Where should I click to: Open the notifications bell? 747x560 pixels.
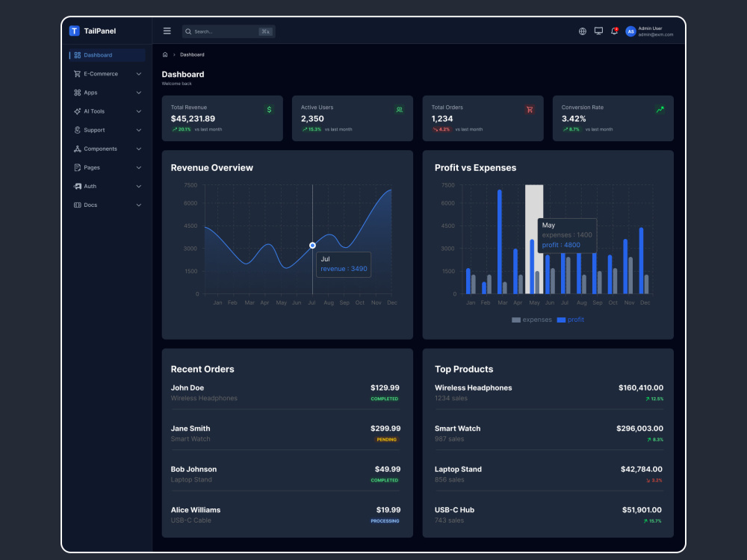tap(615, 31)
